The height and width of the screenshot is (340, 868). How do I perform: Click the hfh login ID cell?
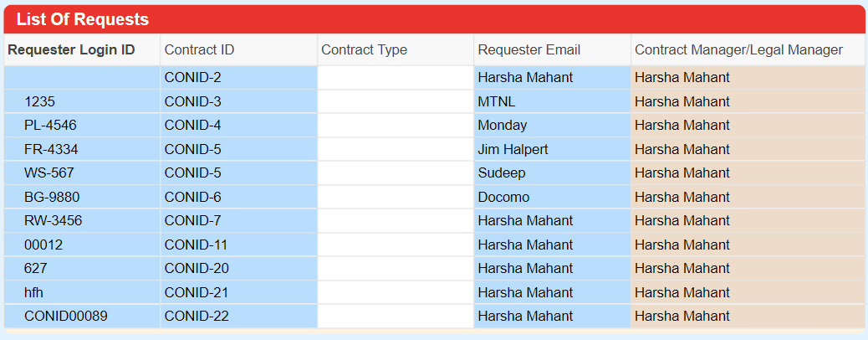click(x=82, y=292)
